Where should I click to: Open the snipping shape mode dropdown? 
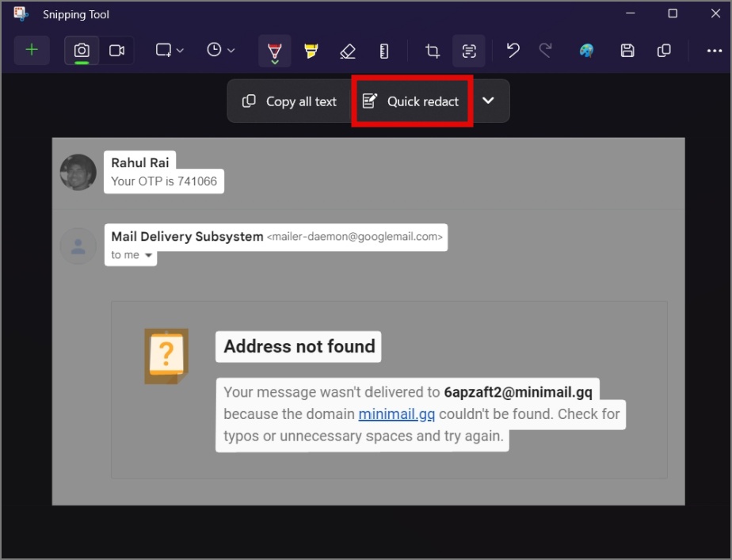click(x=170, y=50)
